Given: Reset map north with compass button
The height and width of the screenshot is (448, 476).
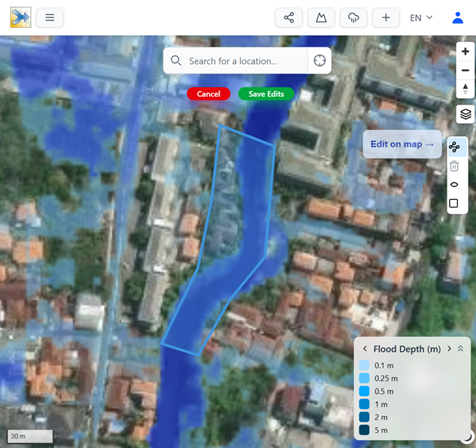Looking at the screenshot, I should point(465,89).
